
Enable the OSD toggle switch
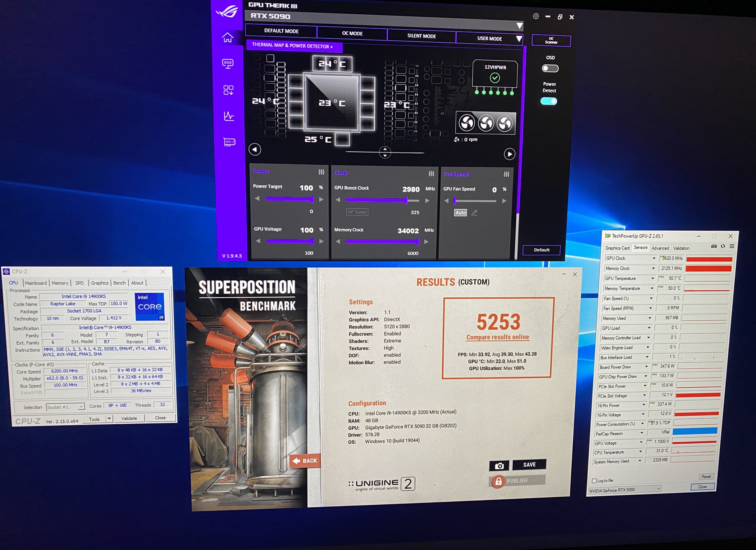coord(550,68)
